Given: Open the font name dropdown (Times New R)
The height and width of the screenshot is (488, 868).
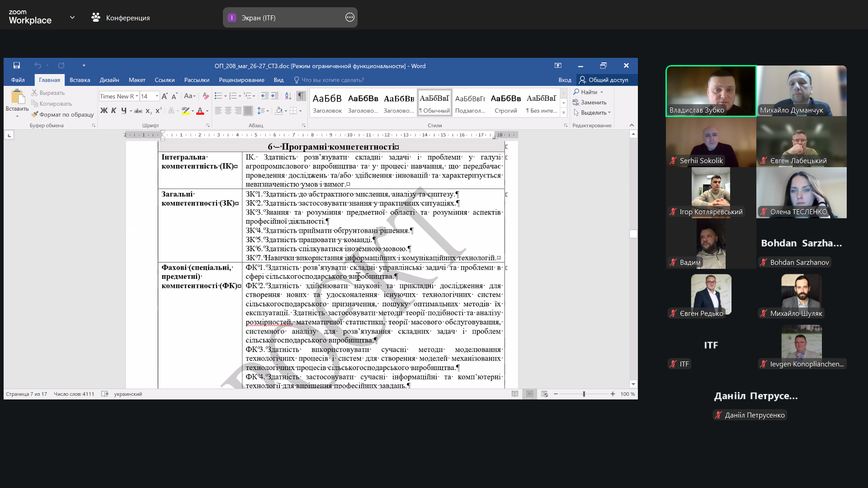Looking at the screenshot, I should pos(137,96).
